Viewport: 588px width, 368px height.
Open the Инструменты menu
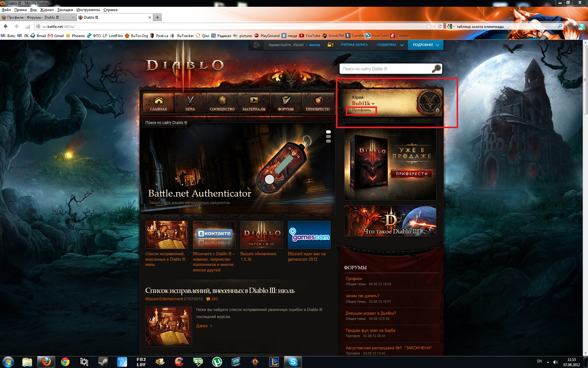point(88,10)
